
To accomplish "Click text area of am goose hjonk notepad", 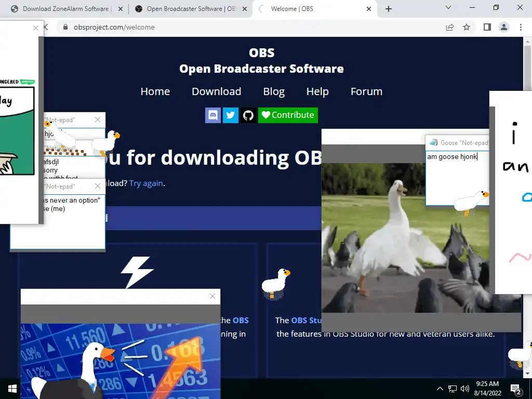I will coord(457,178).
